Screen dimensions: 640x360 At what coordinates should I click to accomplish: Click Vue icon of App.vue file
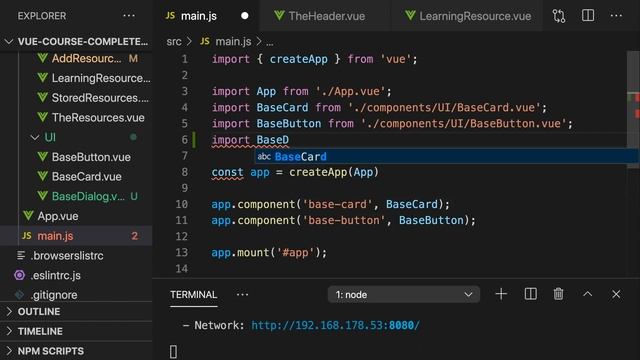[28, 216]
